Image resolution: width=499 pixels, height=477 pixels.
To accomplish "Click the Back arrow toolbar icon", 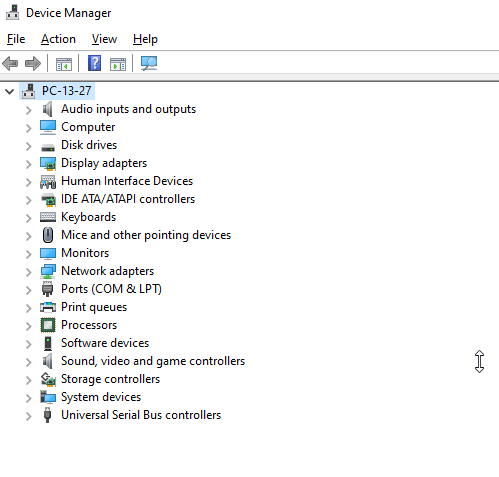I will click(10, 63).
